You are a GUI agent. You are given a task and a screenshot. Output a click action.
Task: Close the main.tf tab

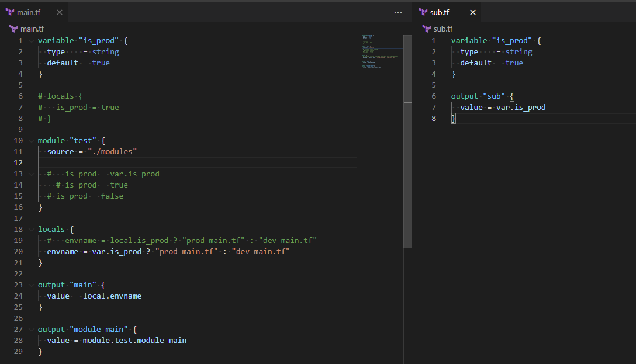click(x=60, y=12)
